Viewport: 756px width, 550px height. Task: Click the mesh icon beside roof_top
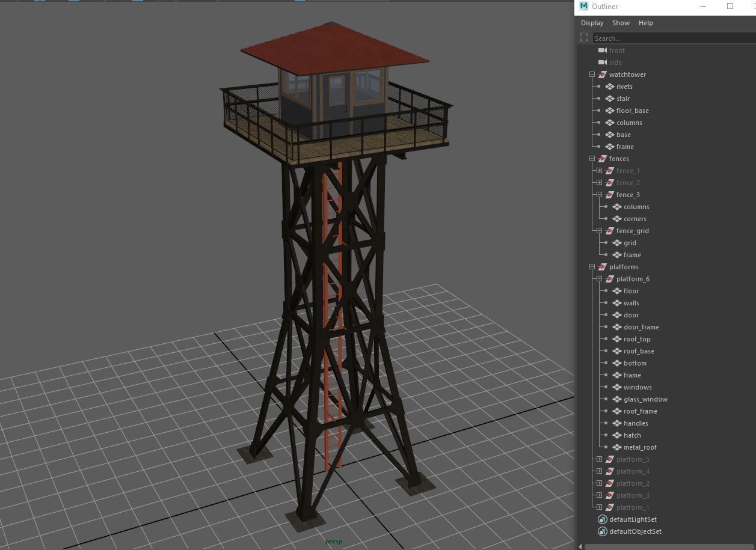click(617, 339)
